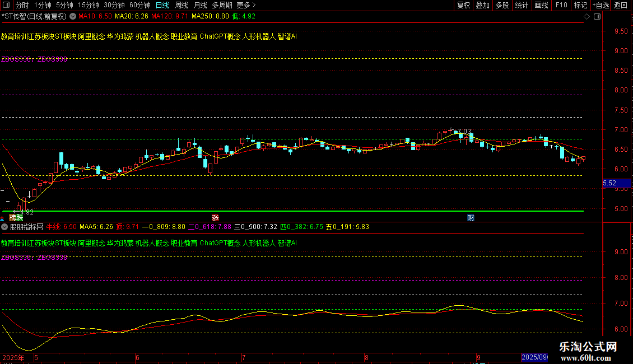Click the 五0_191: 5.83 value

(347, 227)
